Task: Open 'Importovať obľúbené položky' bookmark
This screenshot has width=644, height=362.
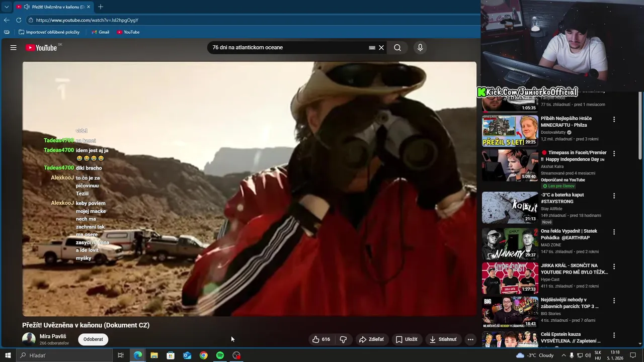Action: pos(49,32)
